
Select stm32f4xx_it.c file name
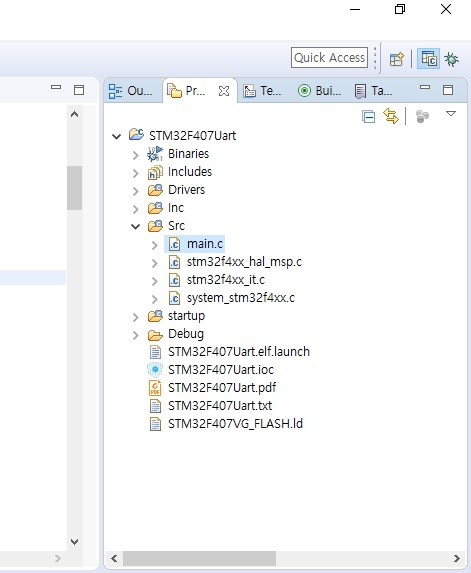tap(225, 280)
